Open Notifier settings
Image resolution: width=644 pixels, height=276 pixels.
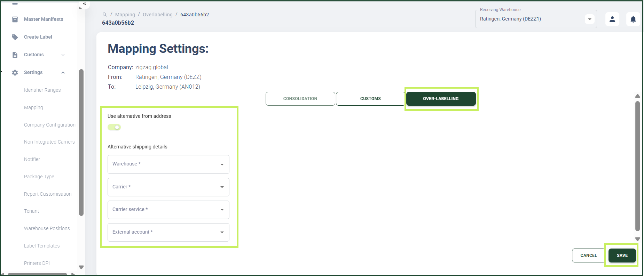click(32, 159)
